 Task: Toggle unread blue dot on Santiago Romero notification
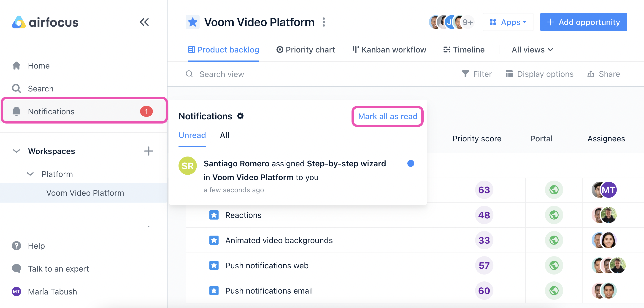411,164
